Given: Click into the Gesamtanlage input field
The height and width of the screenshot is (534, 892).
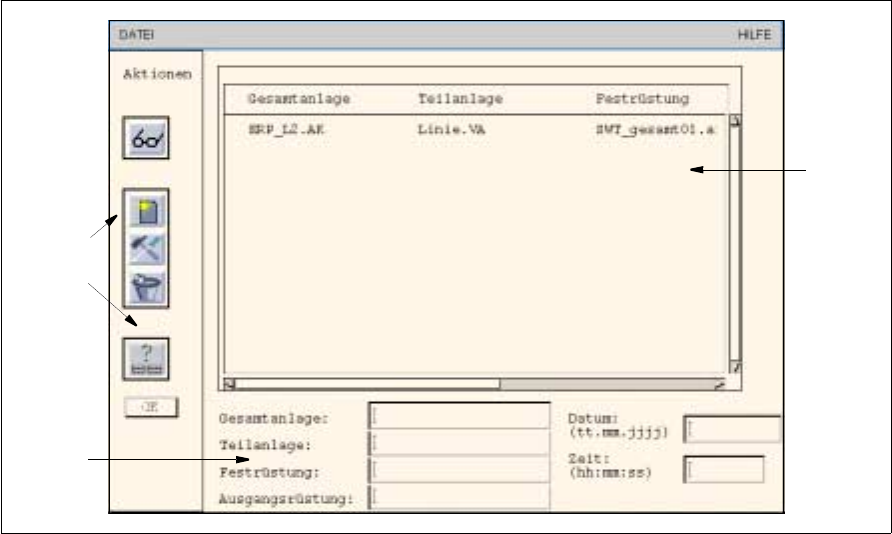Looking at the screenshot, I should pos(459,416).
